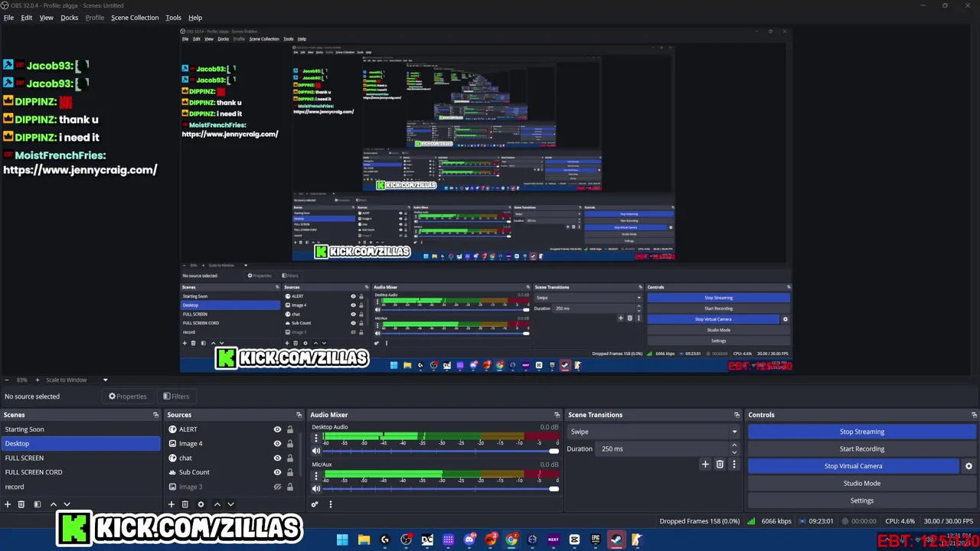Click Start Recording button
The image size is (980, 551).
[861, 449]
